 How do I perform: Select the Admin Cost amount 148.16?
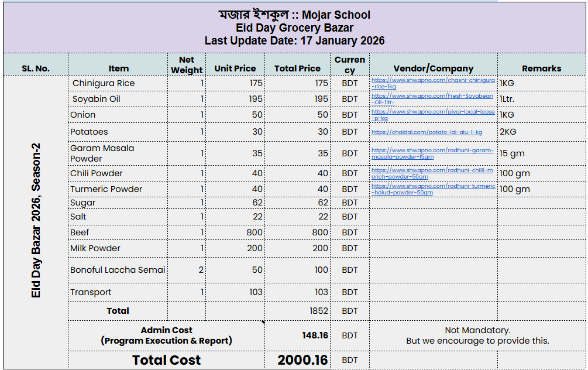(x=315, y=335)
